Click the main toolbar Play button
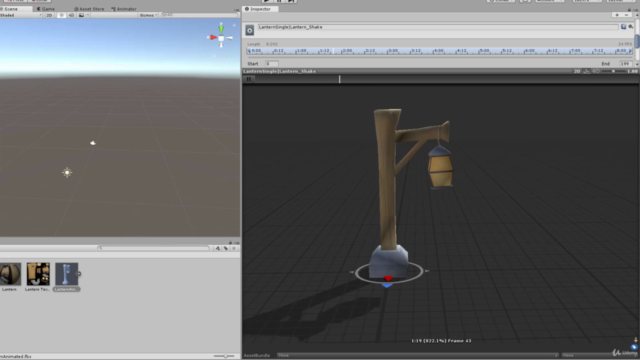The height and width of the screenshot is (360, 640). tap(267, 1)
